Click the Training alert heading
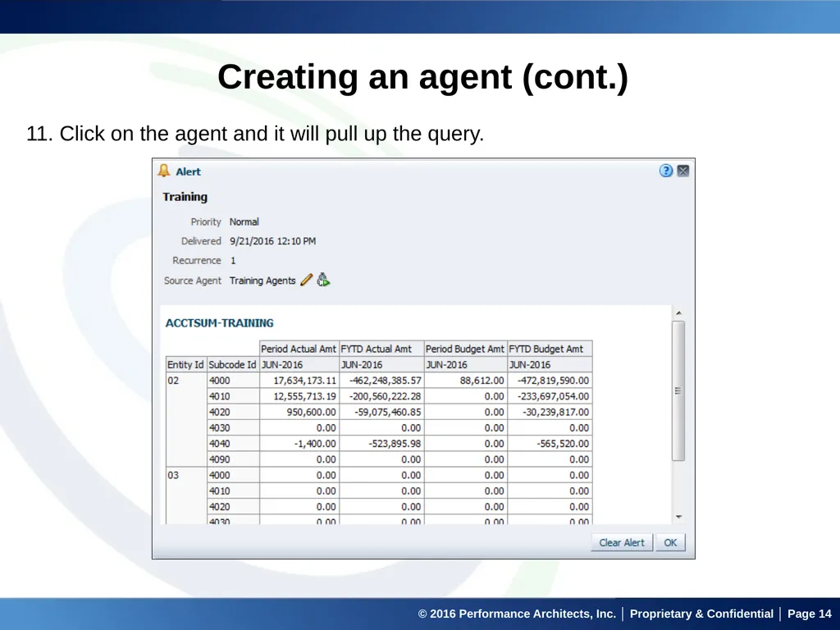840x630 pixels. point(185,197)
